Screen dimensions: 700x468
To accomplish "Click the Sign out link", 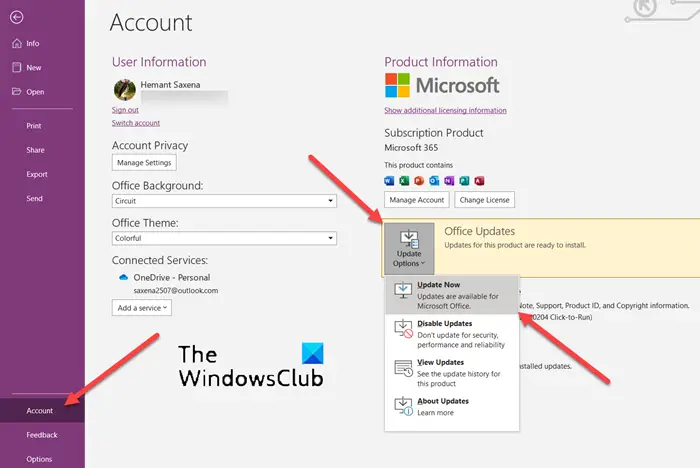I will pos(125,110).
